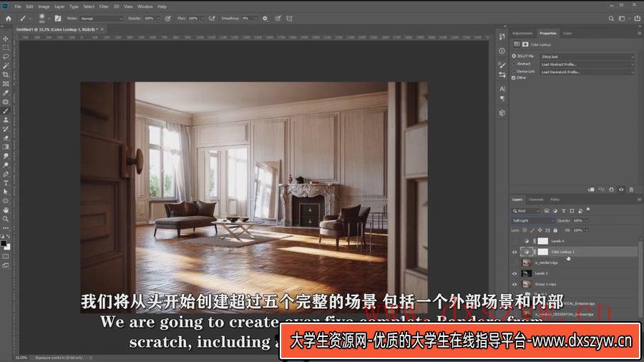Viewport: 644px width, 362px height.
Task: Open Load DeviceLink Profile dropdown
Action: [x=587, y=72]
